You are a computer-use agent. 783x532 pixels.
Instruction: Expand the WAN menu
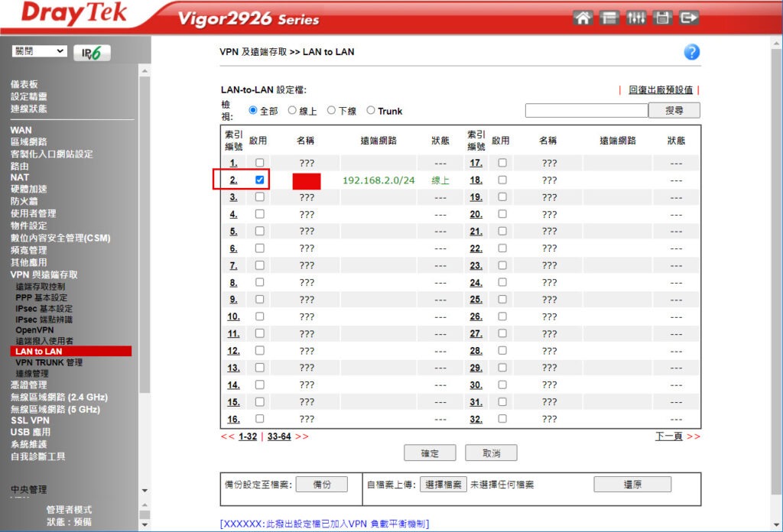coord(21,130)
